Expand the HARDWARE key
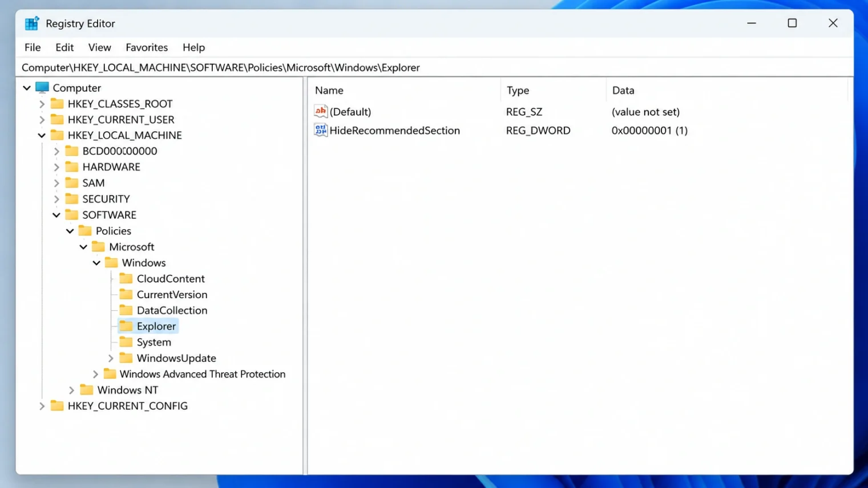The image size is (868, 488). (56, 167)
